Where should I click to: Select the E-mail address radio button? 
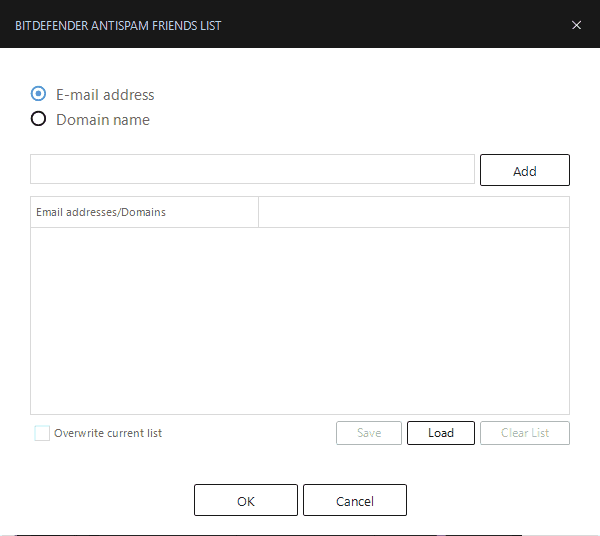point(38,94)
